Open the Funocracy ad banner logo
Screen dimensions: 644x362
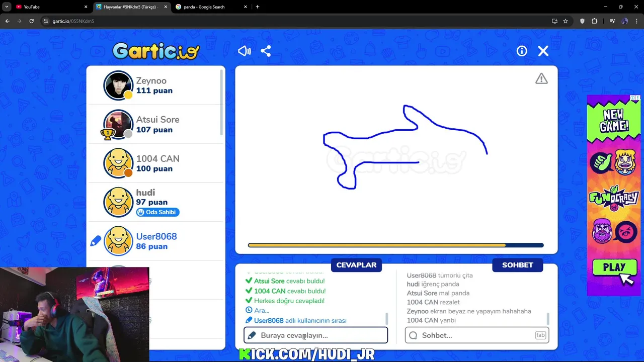click(x=614, y=198)
